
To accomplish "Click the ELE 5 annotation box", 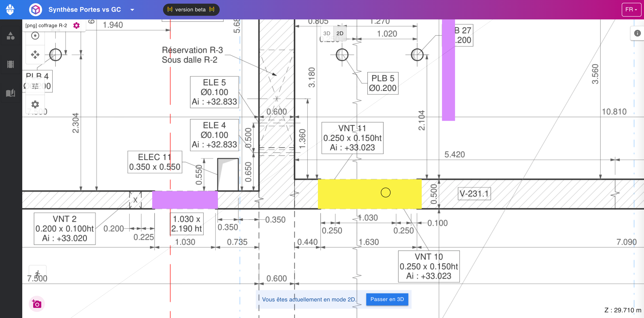I will click(214, 92).
